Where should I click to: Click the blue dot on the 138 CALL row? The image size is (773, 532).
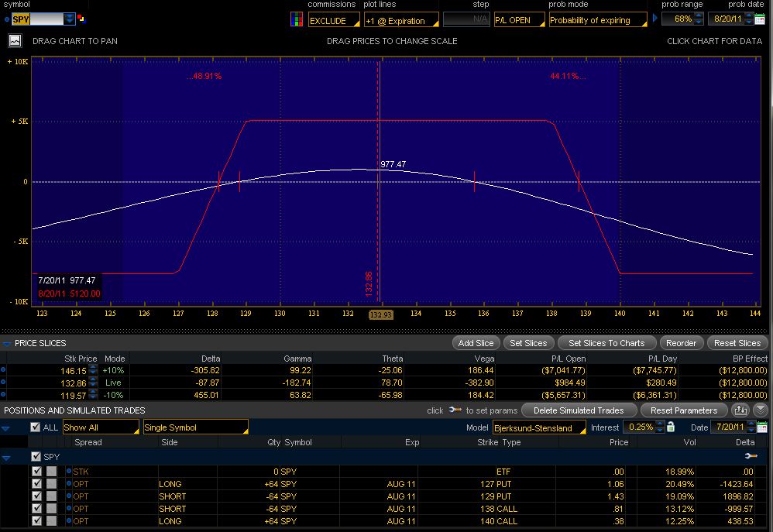tap(69, 508)
